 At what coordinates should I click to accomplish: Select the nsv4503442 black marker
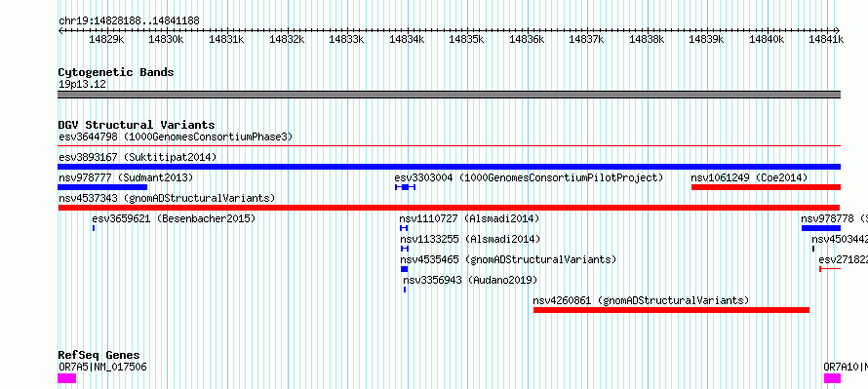click(813, 249)
